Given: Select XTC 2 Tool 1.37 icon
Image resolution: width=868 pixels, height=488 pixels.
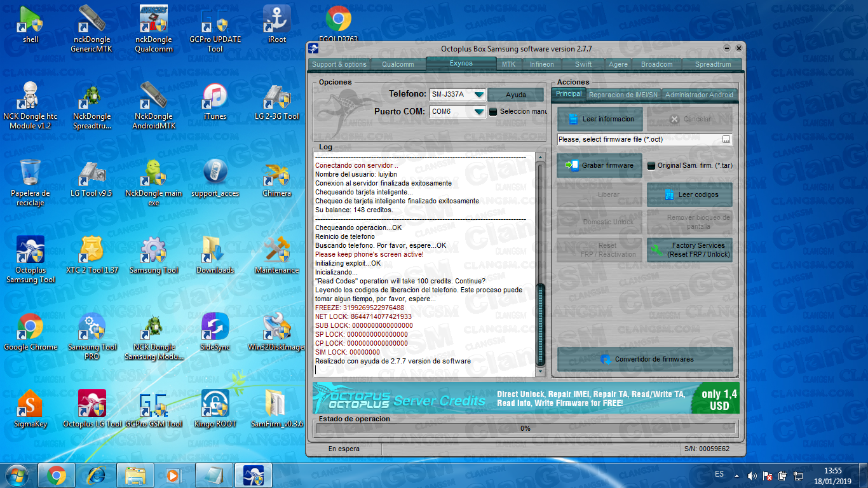Looking at the screenshot, I should 92,256.
